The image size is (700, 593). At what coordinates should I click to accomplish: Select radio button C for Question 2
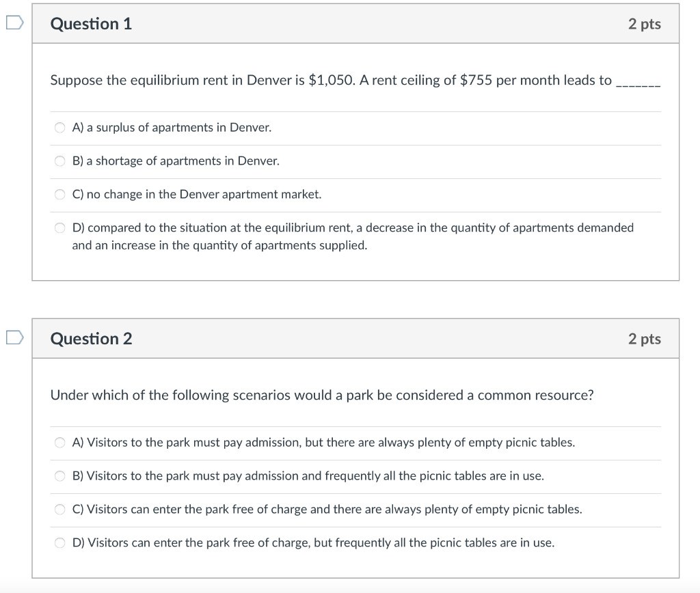59,509
